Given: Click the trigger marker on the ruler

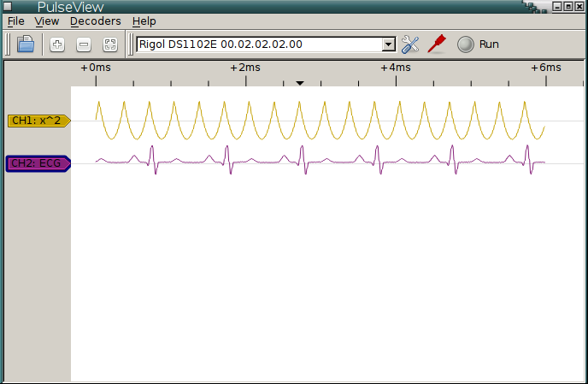Looking at the screenshot, I should click(300, 83).
